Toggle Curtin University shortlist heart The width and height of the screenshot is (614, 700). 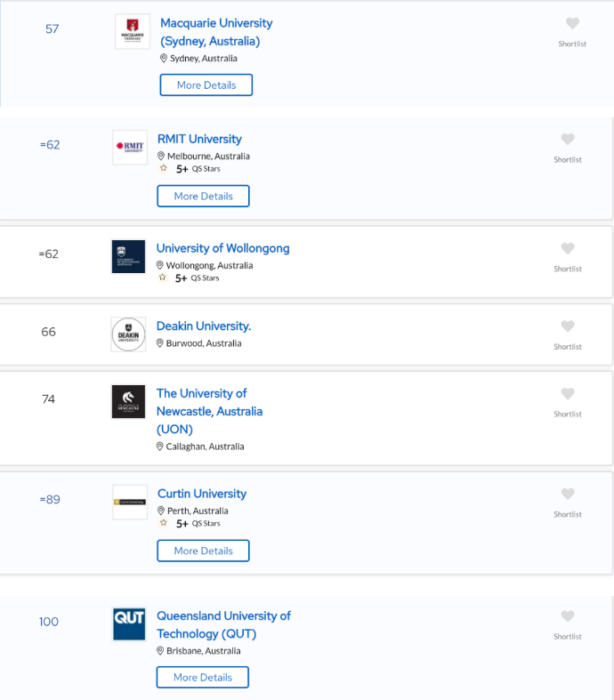point(568,494)
